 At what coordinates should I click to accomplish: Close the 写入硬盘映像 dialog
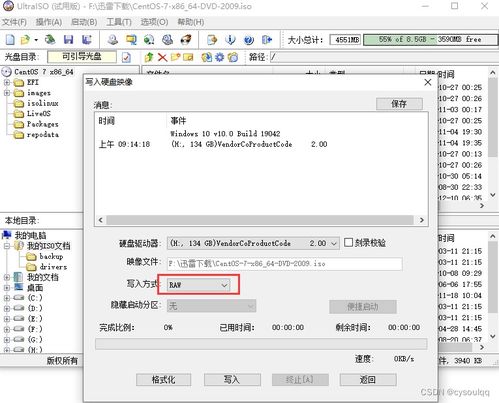428,82
